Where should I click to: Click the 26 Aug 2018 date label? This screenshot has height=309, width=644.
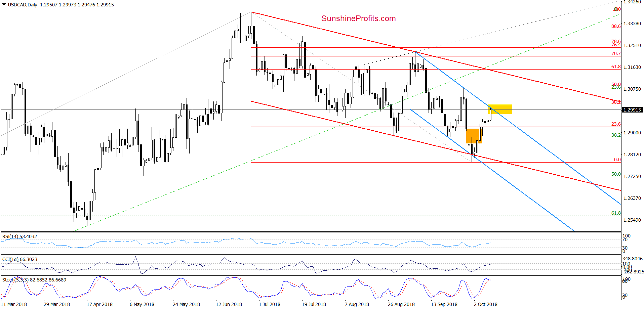[x=401, y=304]
